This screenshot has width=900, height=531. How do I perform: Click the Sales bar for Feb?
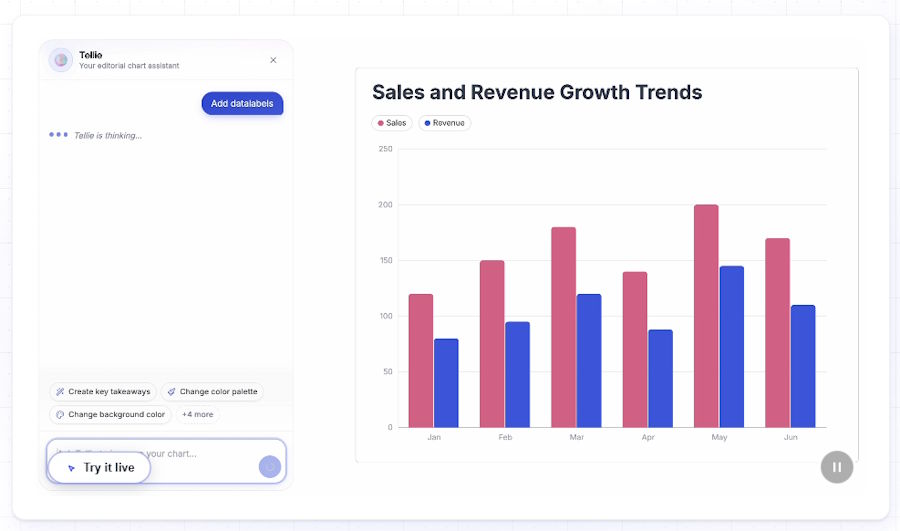pyautogui.click(x=492, y=344)
